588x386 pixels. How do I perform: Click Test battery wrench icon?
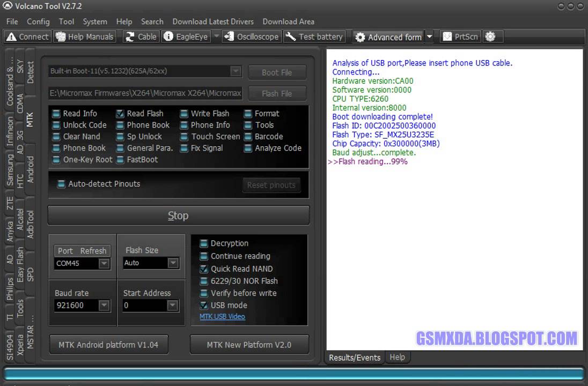click(x=291, y=37)
